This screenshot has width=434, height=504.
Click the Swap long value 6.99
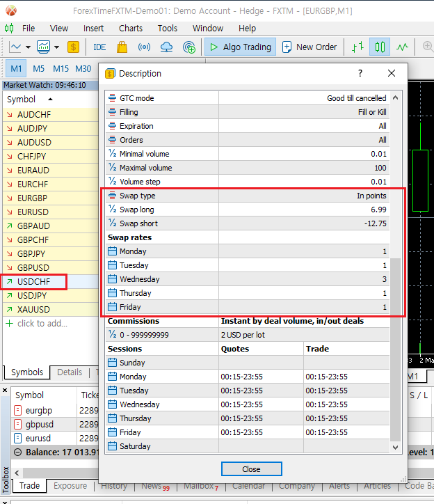[x=378, y=210]
